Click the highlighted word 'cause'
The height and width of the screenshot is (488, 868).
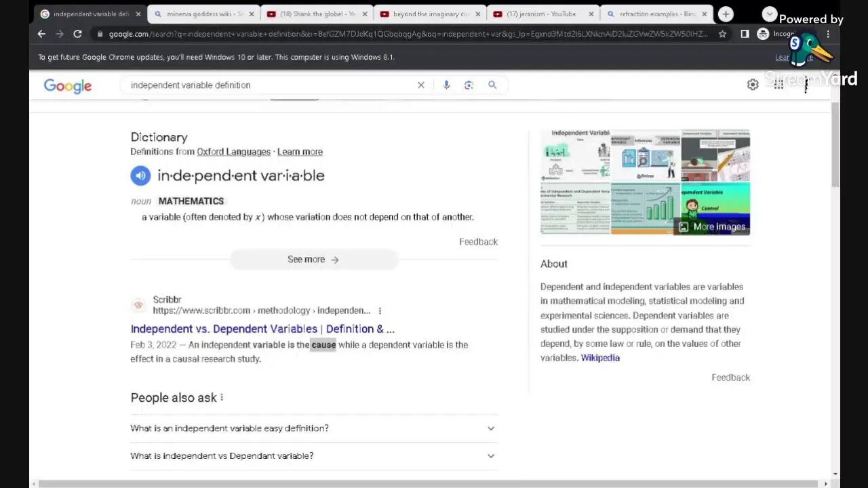click(323, 345)
